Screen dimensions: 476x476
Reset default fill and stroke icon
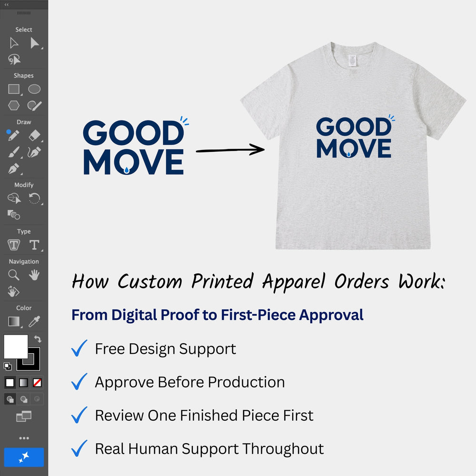click(8, 367)
